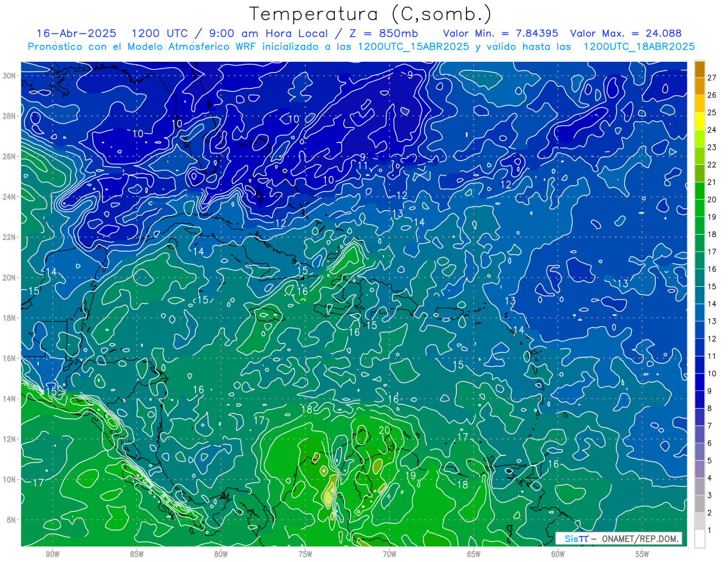Click the number 27 on the color legend
Image resolution: width=728 pixels, height=562 pixels.
712,78
